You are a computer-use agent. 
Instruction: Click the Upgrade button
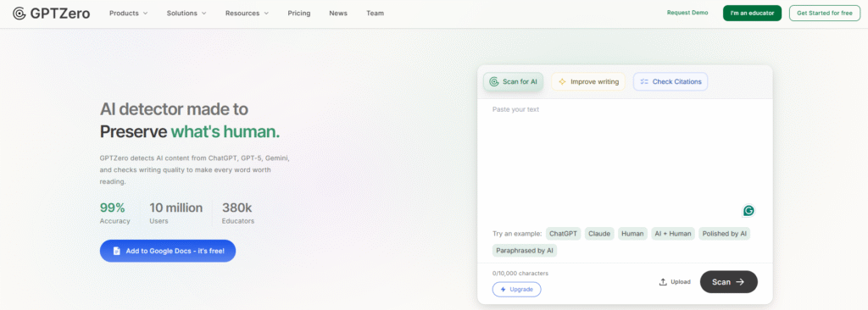point(516,290)
